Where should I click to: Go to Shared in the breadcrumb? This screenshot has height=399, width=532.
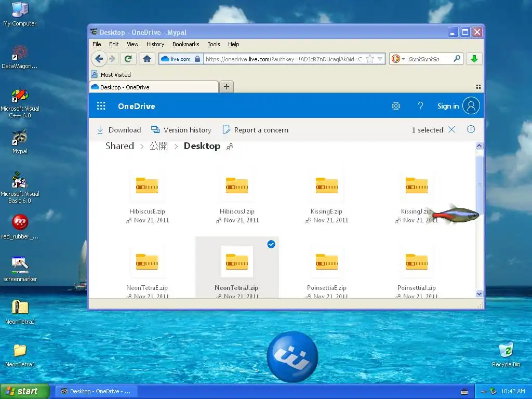pos(120,146)
